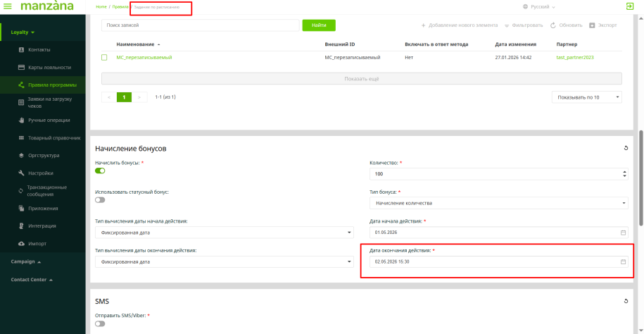Click the Импорт cloud icon
The height and width of the screenshot is (334, 644).
click(x=21, y=244)
